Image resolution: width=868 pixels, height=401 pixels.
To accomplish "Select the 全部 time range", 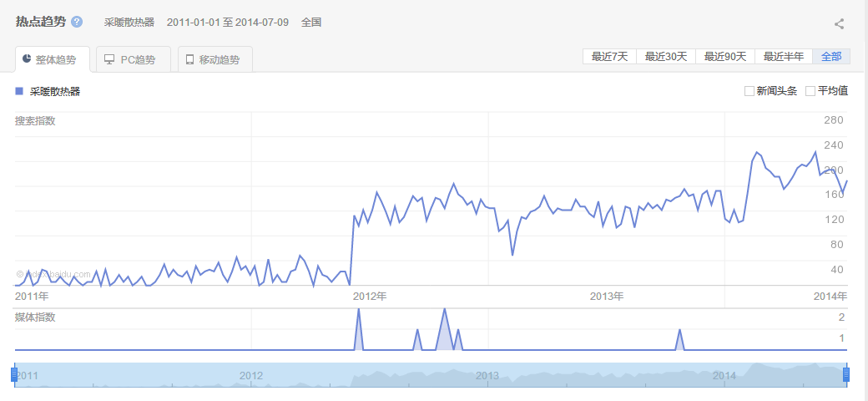I will (x=831, y=57).
